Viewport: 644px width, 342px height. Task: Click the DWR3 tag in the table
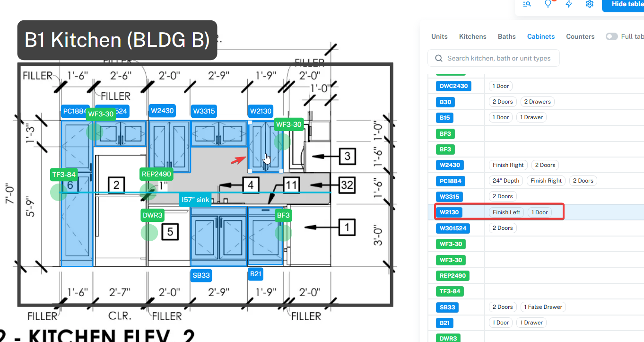point(448,338)
